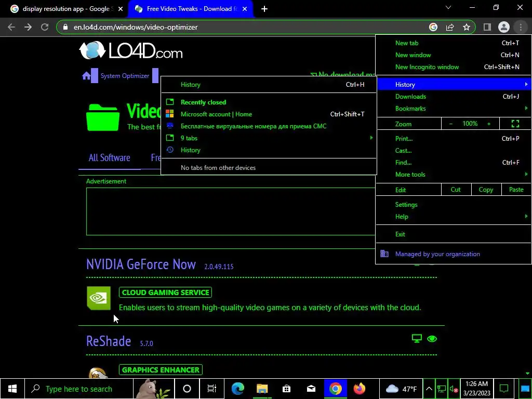532x399 pixels.
Task: Open Task View on the taskbar
Action: click(x=211, y=389)
